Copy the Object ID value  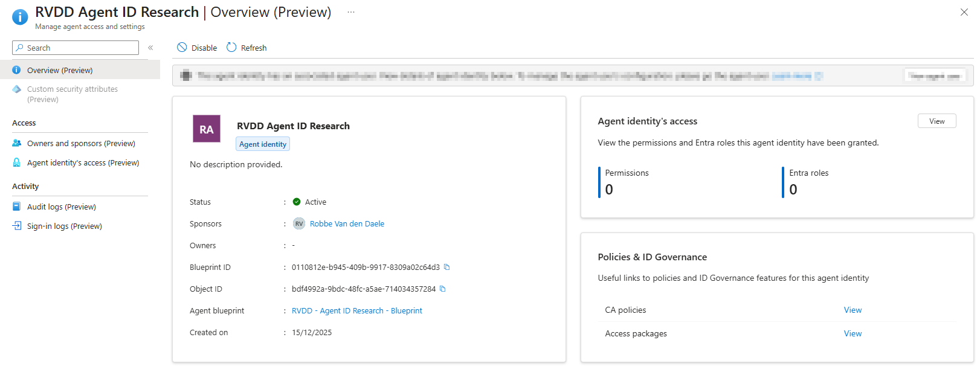point(443,289)
